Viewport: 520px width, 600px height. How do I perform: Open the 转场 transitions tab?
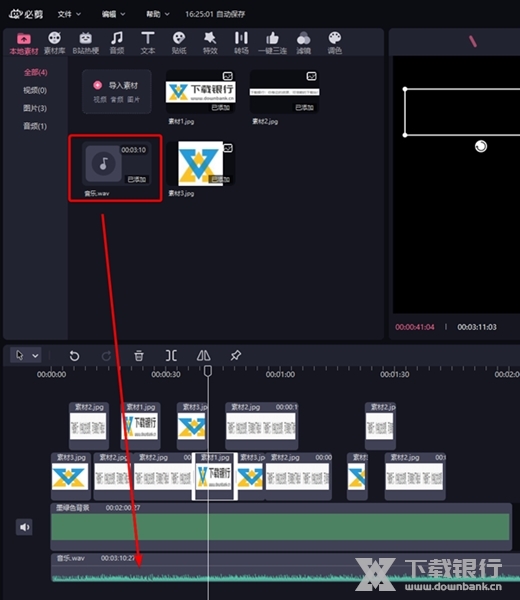[241, 44]
